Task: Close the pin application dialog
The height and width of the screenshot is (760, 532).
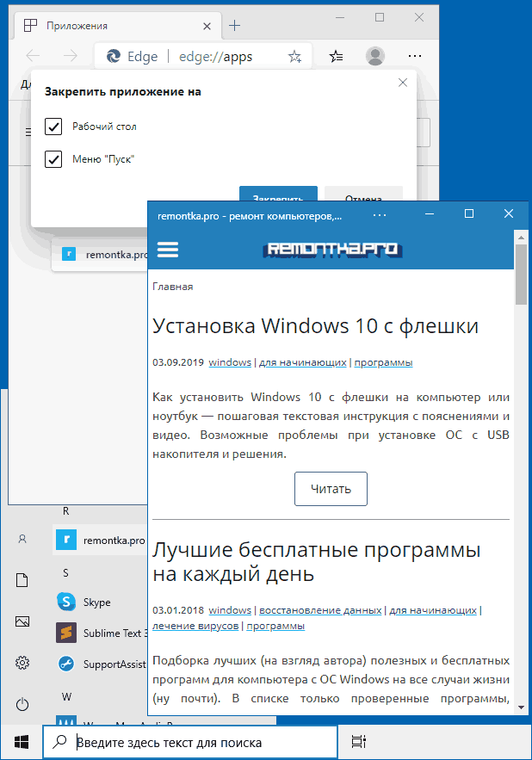Action: (x=403, y=83)
